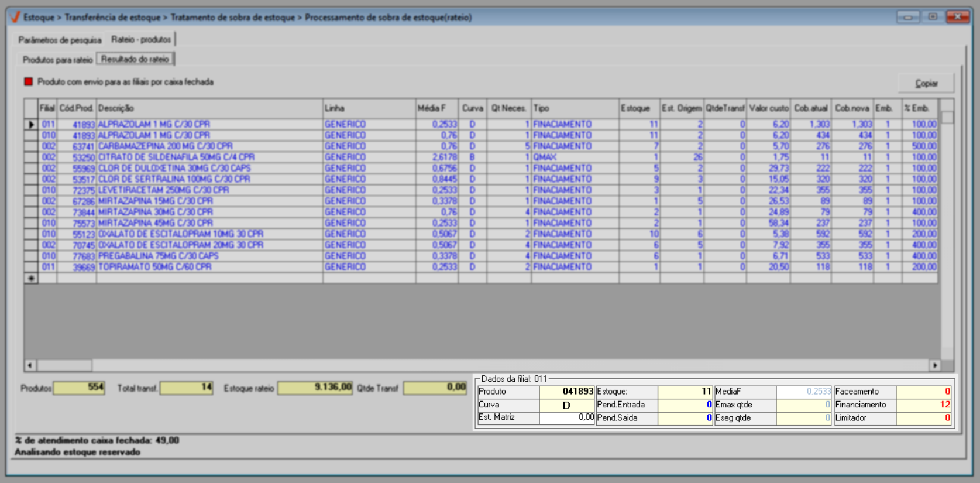Click the Financiamento value field showing 12
The image size is (980, 483).
click(x=923, y=405)
